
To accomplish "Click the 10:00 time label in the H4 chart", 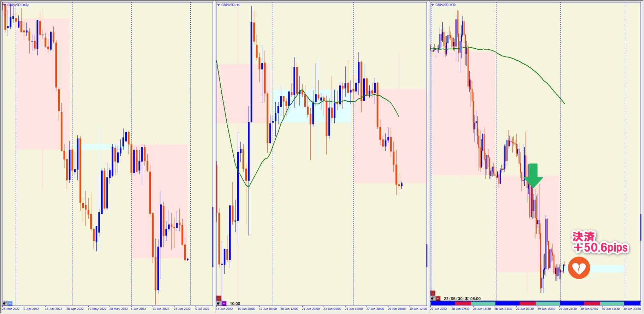I will click(x=235, y=304).
